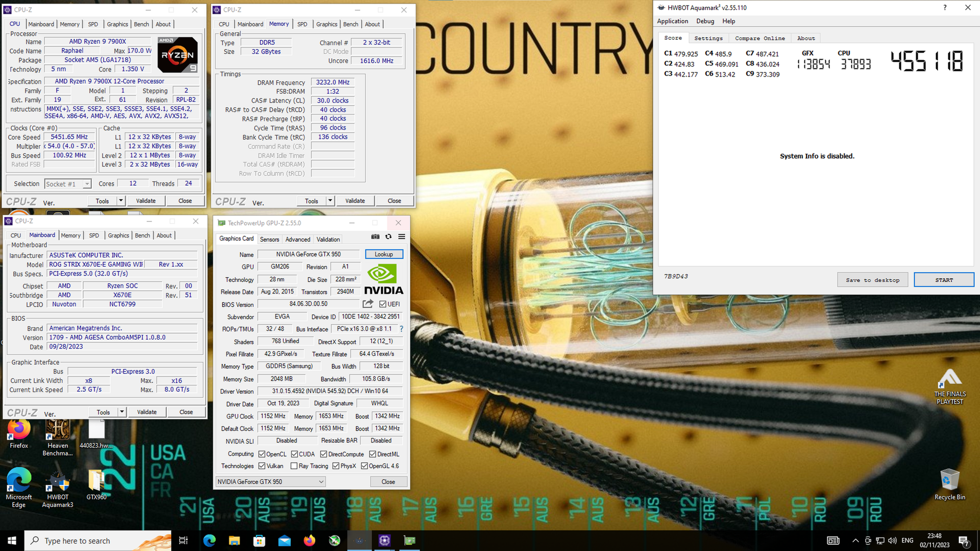Take a screenshot with the GPU-Z camera icon
The height and width of the screenshot is (551, 980).
point(375,237)
